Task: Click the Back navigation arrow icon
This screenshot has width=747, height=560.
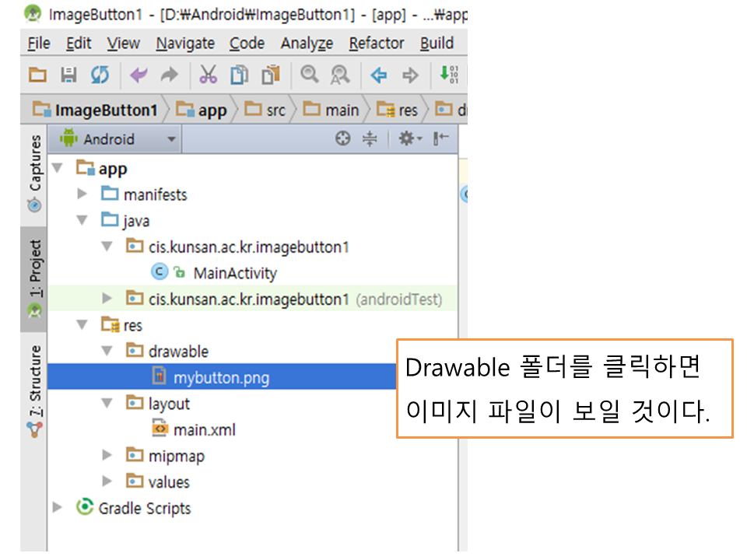Action: click(379, 75)
